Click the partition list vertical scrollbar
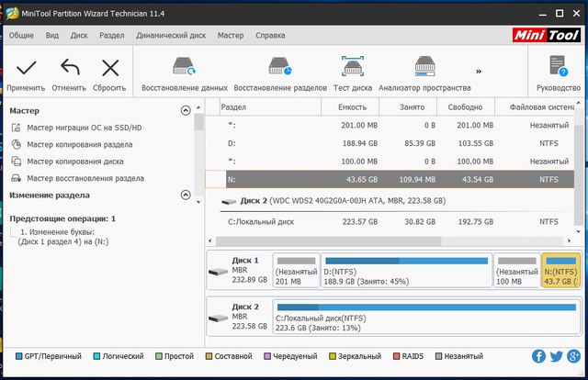Screen dimensions: 588x380 click(x=579, y=174)
